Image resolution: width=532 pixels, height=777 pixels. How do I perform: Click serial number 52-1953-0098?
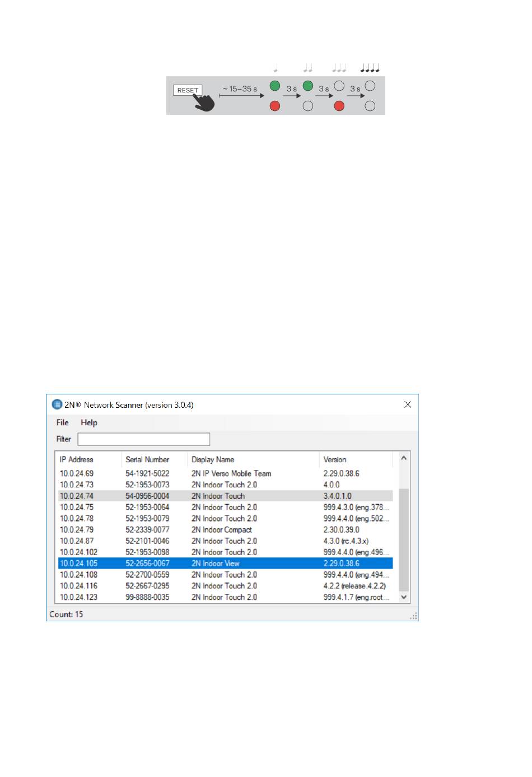coord(147,552)
